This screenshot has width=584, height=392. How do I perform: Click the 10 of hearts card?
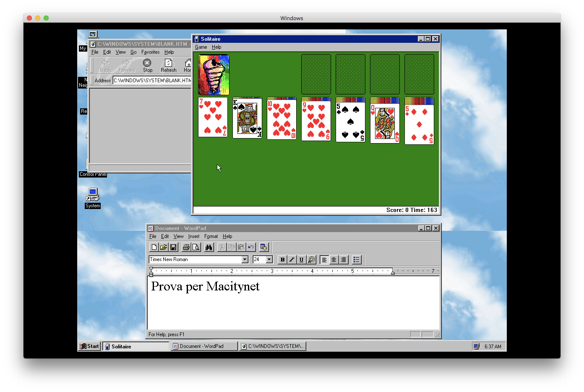tap(282, 120)
